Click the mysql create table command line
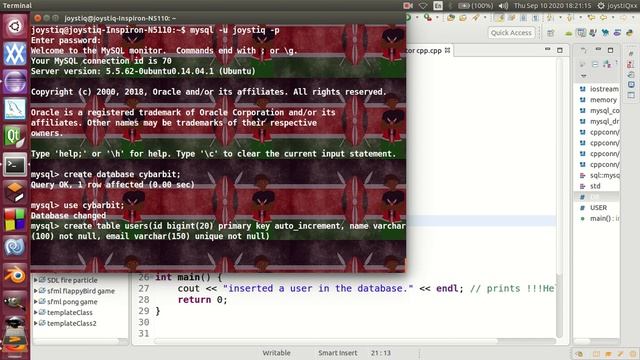640x360 pixels. 218,231
